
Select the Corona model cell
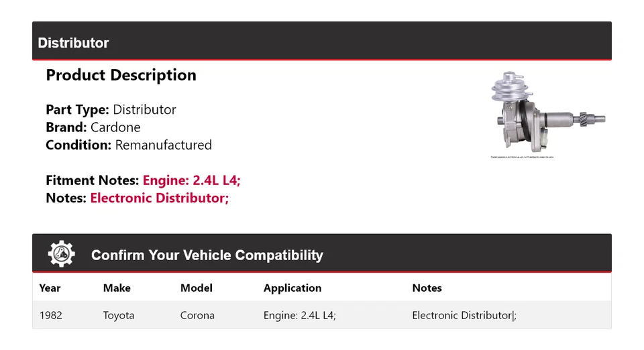coord(197,315)
